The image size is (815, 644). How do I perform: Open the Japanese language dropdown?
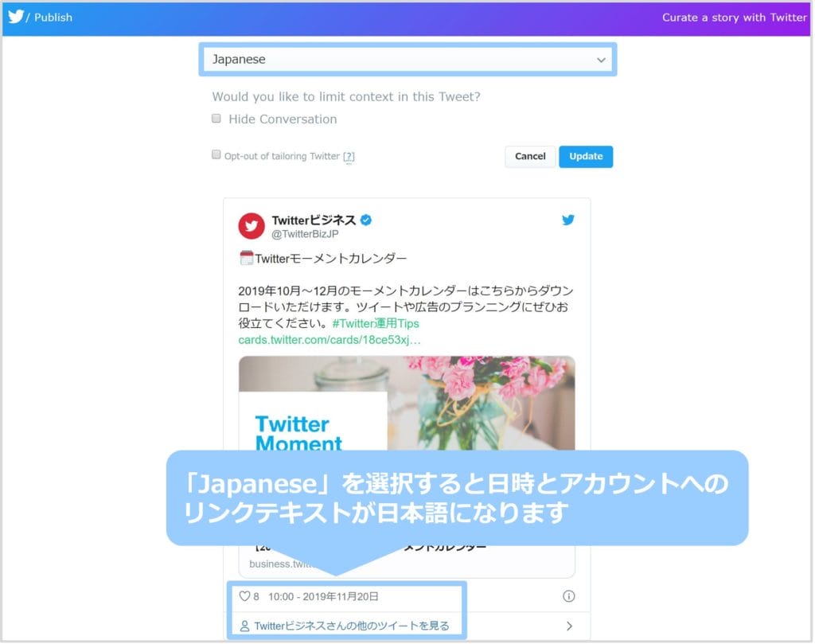407,59
